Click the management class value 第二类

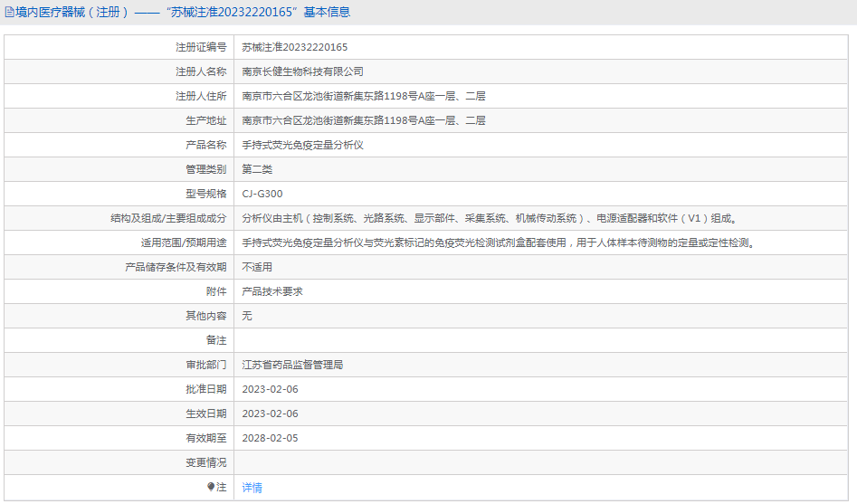tap(257, 169)
